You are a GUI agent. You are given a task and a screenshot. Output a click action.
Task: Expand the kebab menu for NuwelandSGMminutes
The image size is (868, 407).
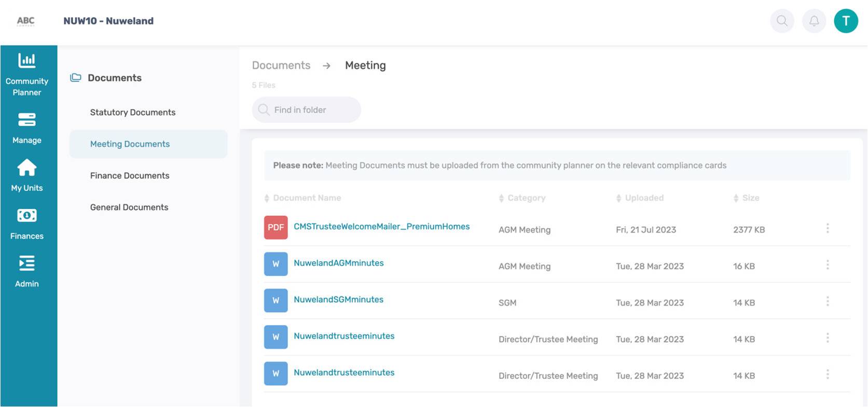[x=828, y=302]
